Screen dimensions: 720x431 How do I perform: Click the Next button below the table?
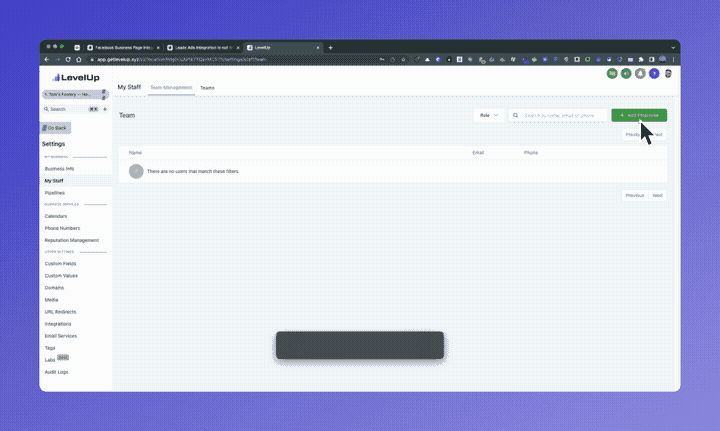coord(658,196)
